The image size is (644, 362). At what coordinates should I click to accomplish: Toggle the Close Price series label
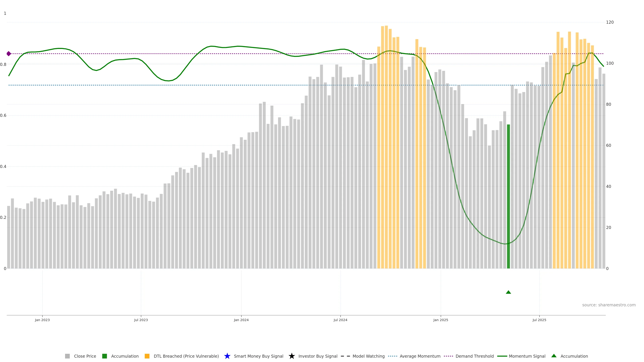coord(85,356)
